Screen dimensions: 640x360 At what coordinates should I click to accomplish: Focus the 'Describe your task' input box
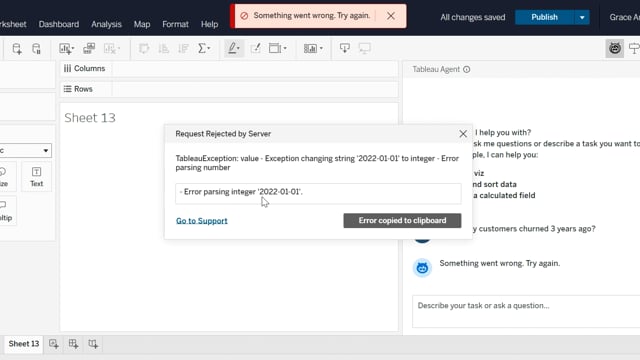click(526, 311)
